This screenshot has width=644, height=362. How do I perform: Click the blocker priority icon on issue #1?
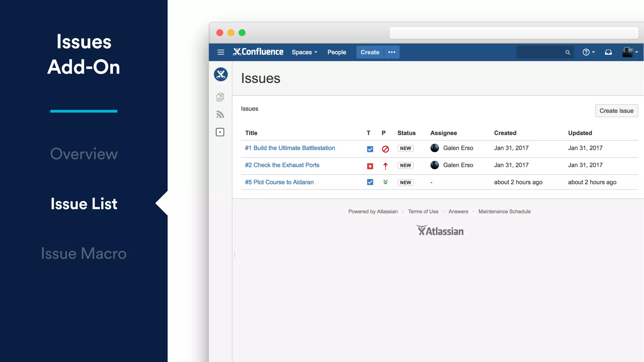click(385, 149)
